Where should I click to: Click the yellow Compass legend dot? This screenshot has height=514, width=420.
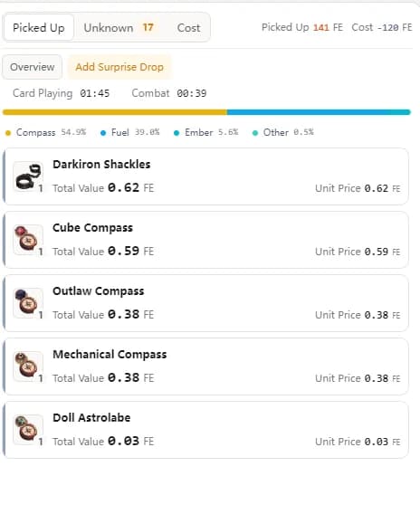click(x=8, y=133)
